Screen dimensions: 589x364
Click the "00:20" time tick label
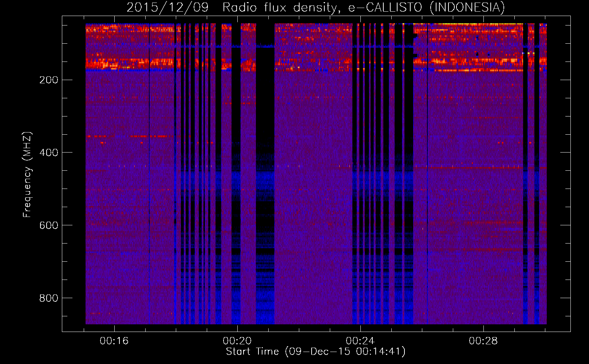point(237,341)
